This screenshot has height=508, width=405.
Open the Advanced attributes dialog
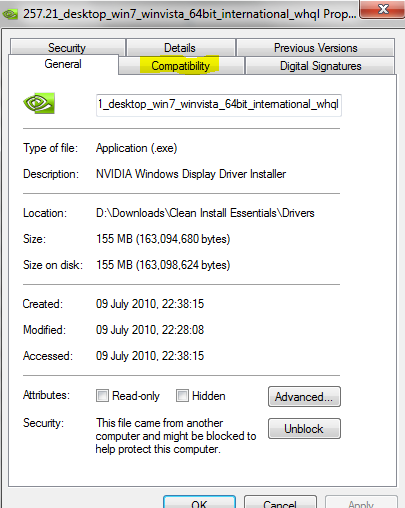click(x=304, y=397)
